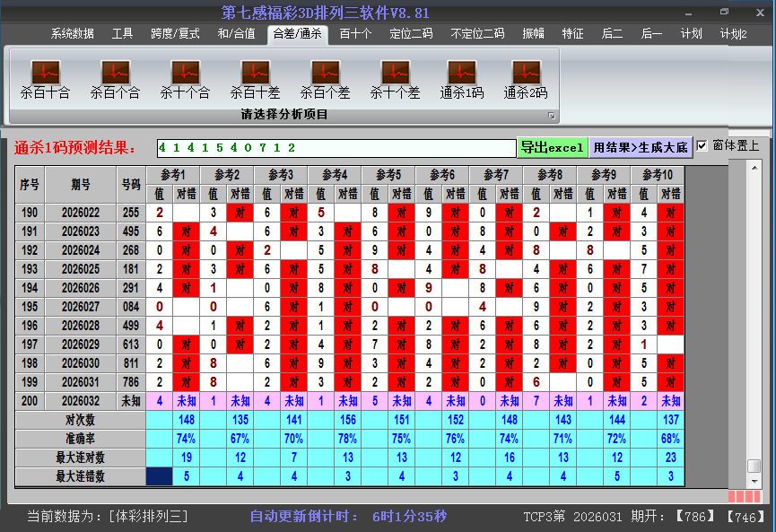Viewport: 776px width, 532px height.
Task: Open the 振幅 menu tab
Action: click(534, 34)
